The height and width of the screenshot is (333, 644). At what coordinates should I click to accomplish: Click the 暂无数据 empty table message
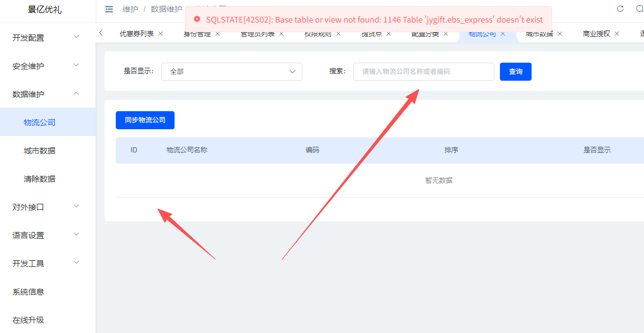(438, 181)
